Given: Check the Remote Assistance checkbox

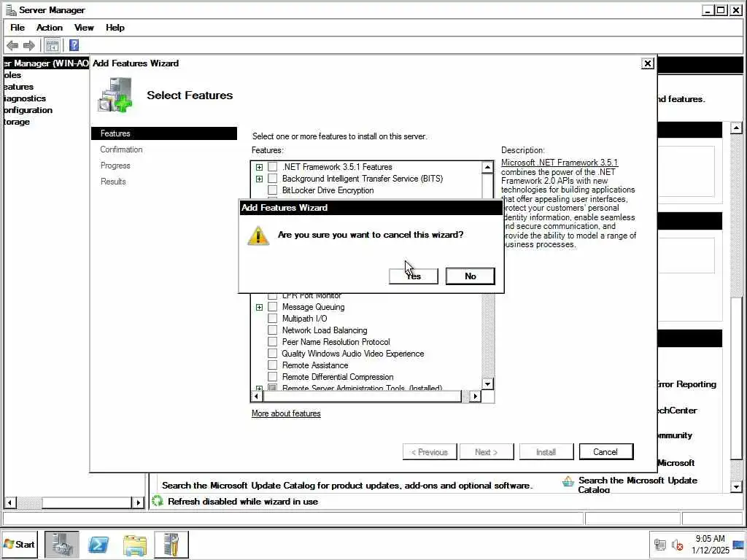Looking at the screenshot, I should click(x=273, y=365).
